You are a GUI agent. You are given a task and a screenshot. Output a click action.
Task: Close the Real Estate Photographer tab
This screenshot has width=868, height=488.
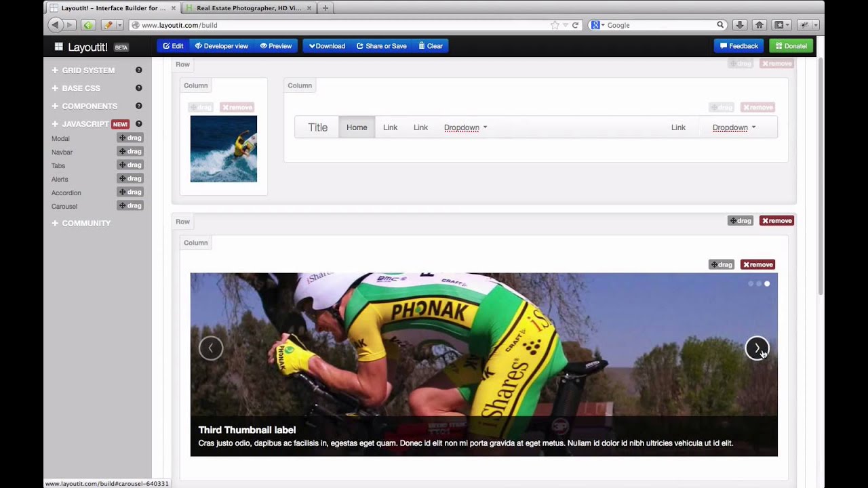[x=309, y=8]
